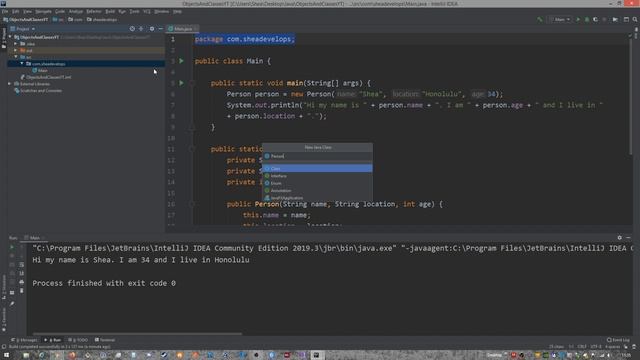Screen dimensions: 640x360
Task: Expand the .idea folder arrow
Action: pos(16,44)
